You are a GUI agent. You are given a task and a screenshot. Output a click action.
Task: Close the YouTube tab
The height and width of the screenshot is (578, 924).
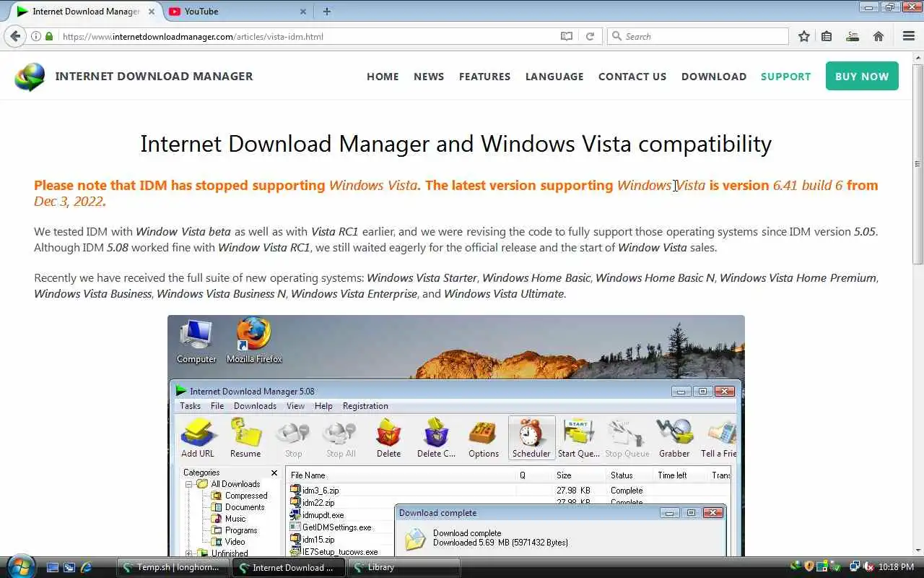point(303,12)
